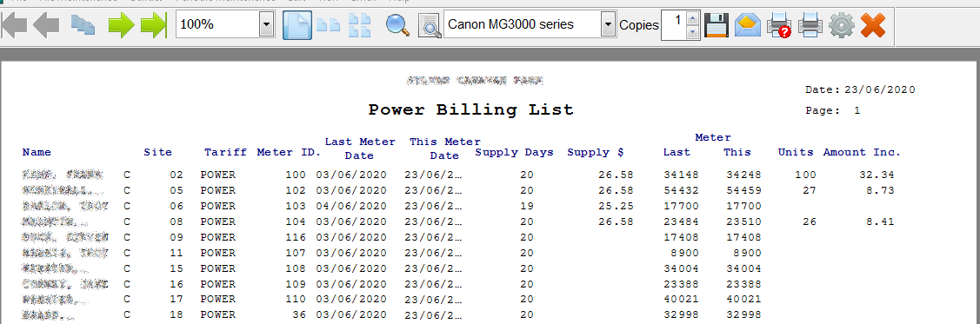980x324 pixels.
Task: Click the Copies number field
Action: [x=674, y=25]
